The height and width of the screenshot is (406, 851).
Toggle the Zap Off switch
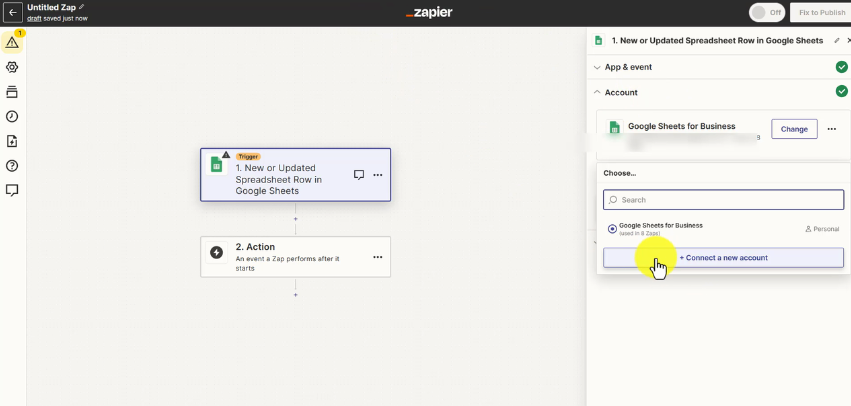pos(767,12)
